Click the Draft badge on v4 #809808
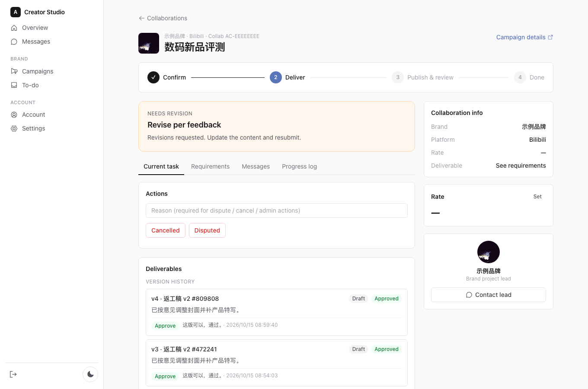 (x=359, y=299)
